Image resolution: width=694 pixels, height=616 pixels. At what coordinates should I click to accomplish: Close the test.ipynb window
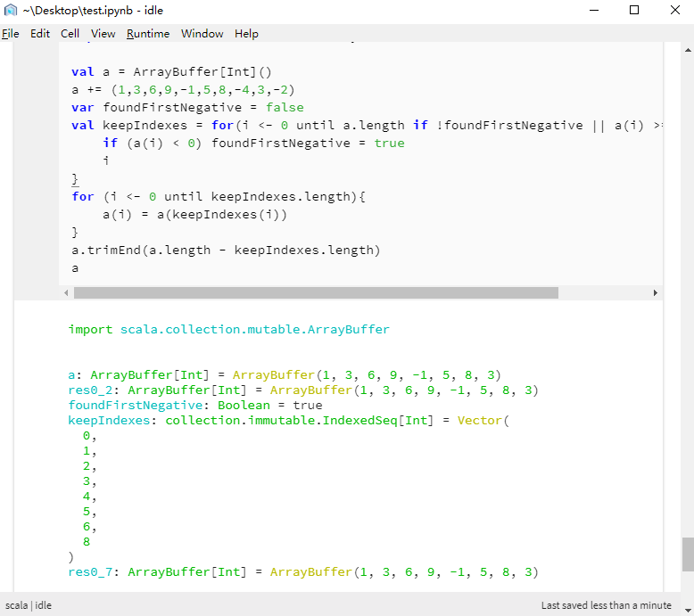(674, 11)
